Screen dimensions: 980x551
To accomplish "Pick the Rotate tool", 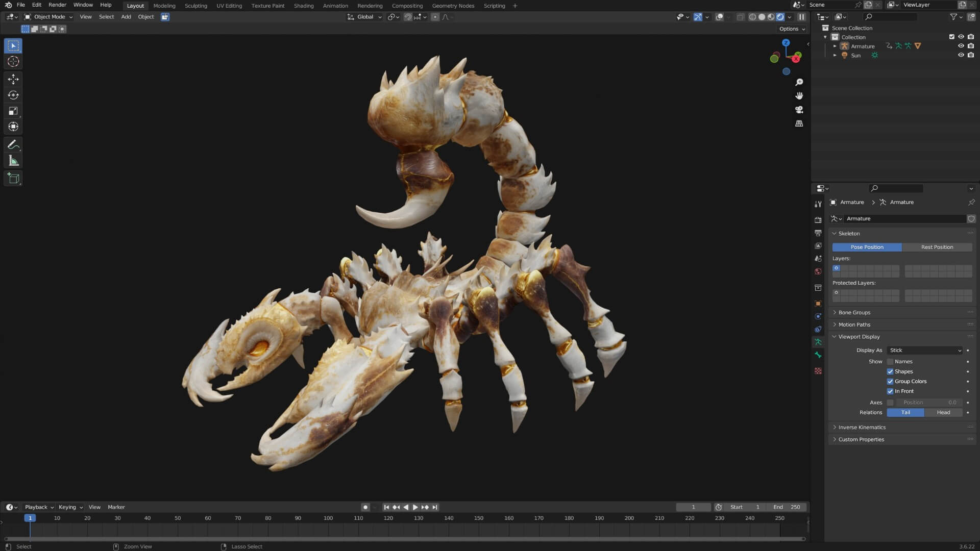I will [13, 95].
